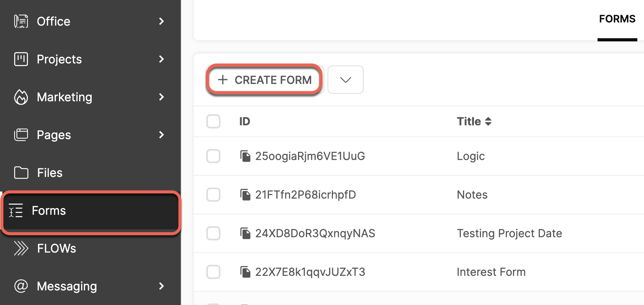Copy ID 21FTfn2P68icrhpfD using its icon

pos(245,195)
